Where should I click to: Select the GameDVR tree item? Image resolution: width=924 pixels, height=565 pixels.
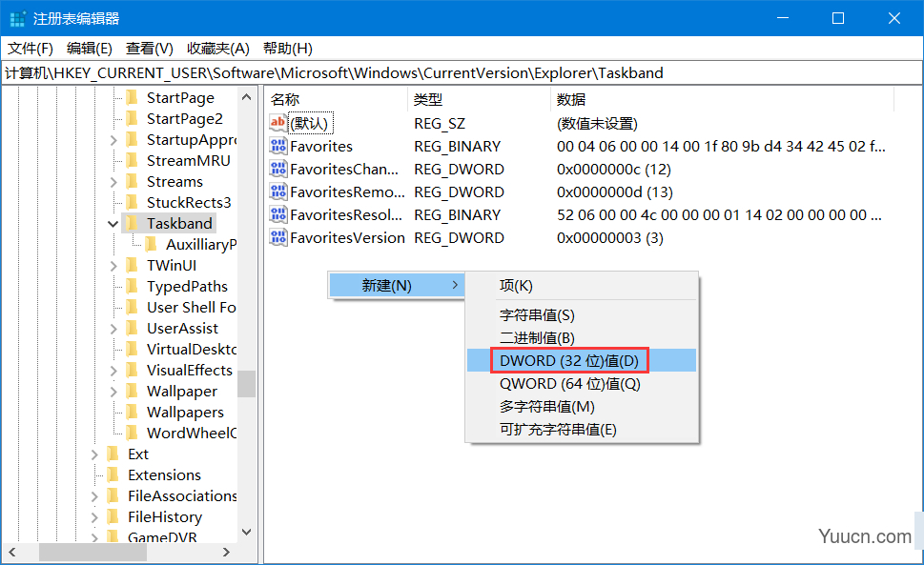pos(162,537)
